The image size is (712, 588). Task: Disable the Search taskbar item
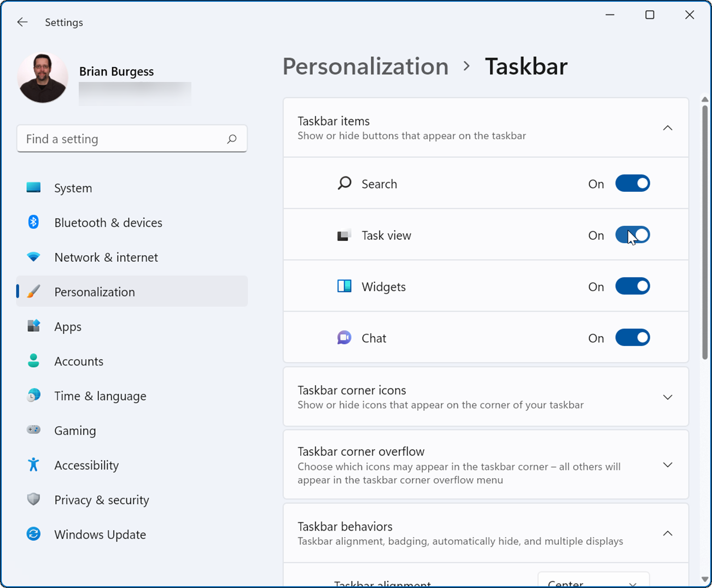pos(633,184)
